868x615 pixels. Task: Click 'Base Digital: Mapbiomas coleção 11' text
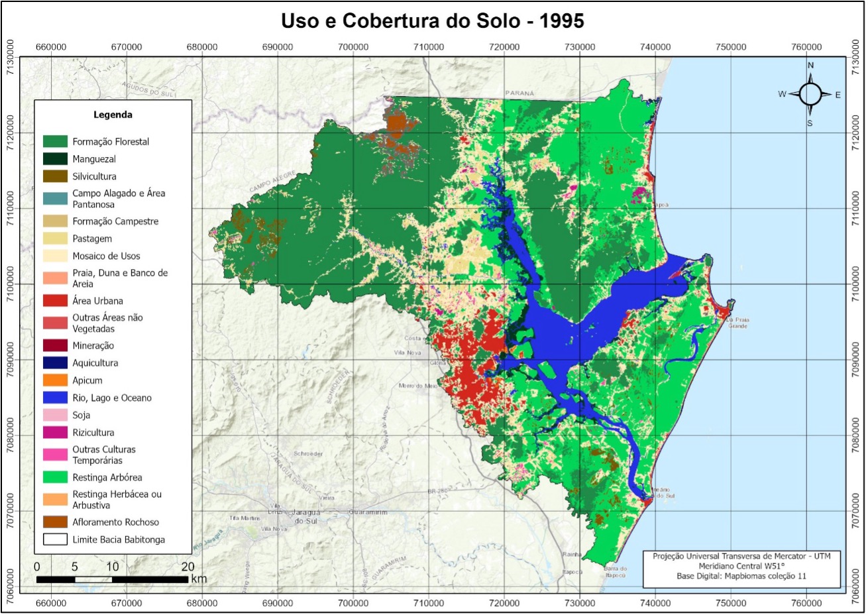tap(741, 576)
